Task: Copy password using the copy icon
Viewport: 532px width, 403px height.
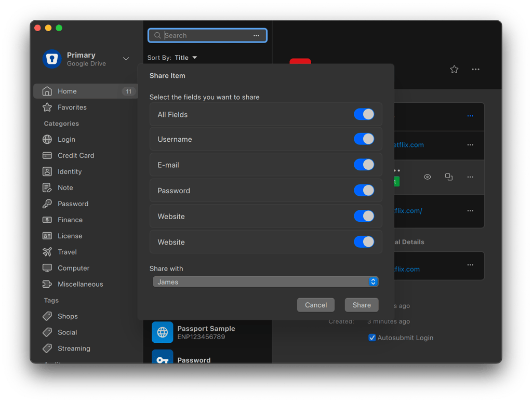Action: [x=449, y=177]
